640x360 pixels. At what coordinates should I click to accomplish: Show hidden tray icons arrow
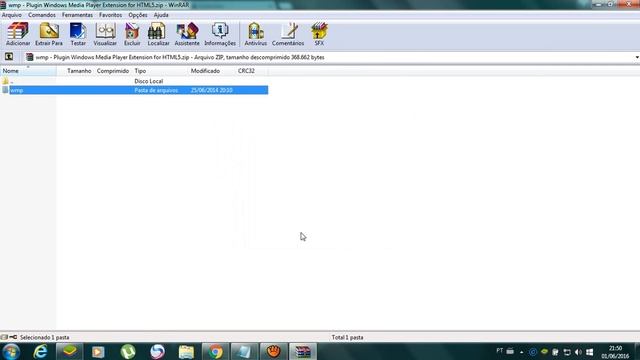click(521, 352)
